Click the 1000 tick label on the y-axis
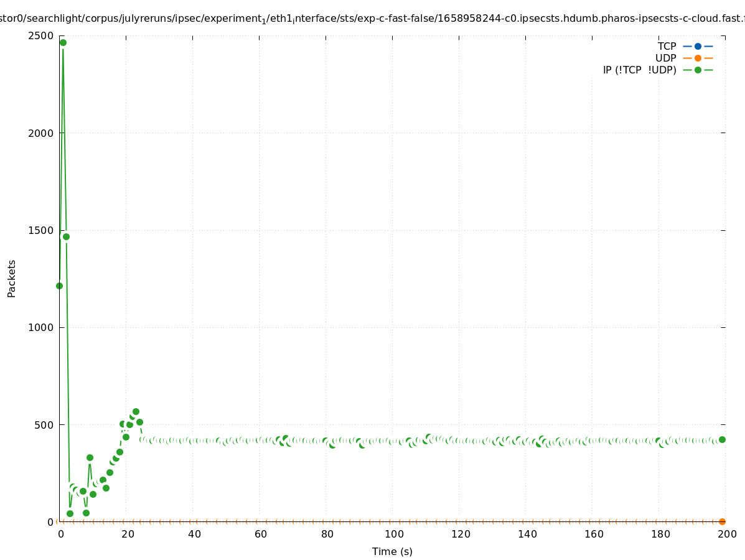 point(41,327)
